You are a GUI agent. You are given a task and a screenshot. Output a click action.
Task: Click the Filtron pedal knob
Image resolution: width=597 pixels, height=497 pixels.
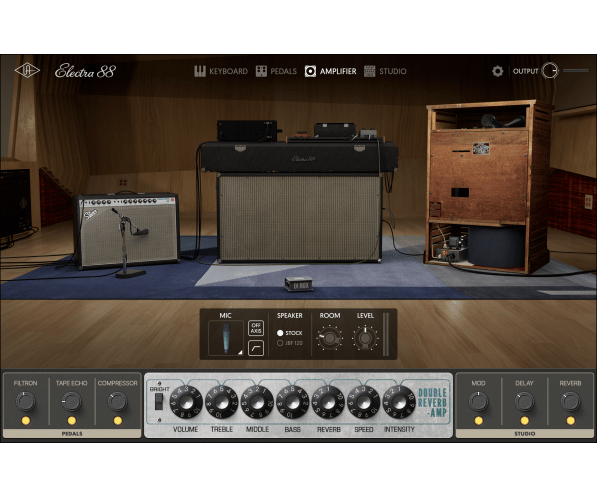pyautogui.click(x=26, y=401)
